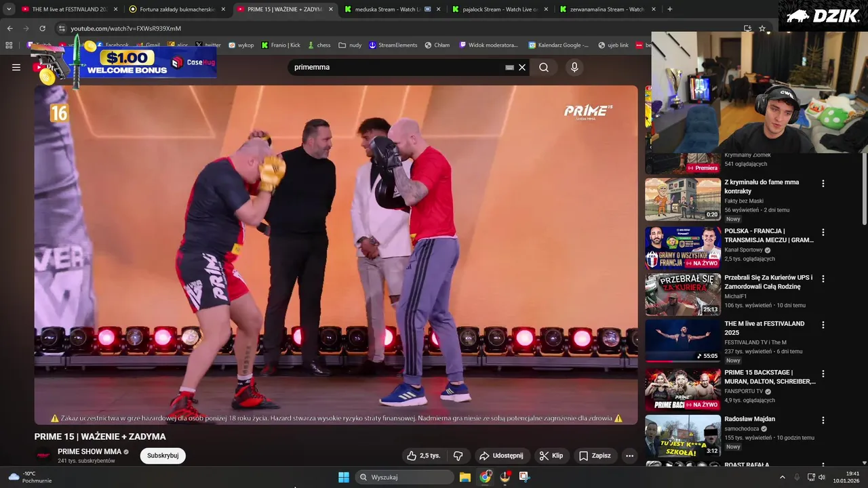The image size is (868, 488).
Task: Open the Widok moderatora bookmark
Action: (x=488, y=45)
